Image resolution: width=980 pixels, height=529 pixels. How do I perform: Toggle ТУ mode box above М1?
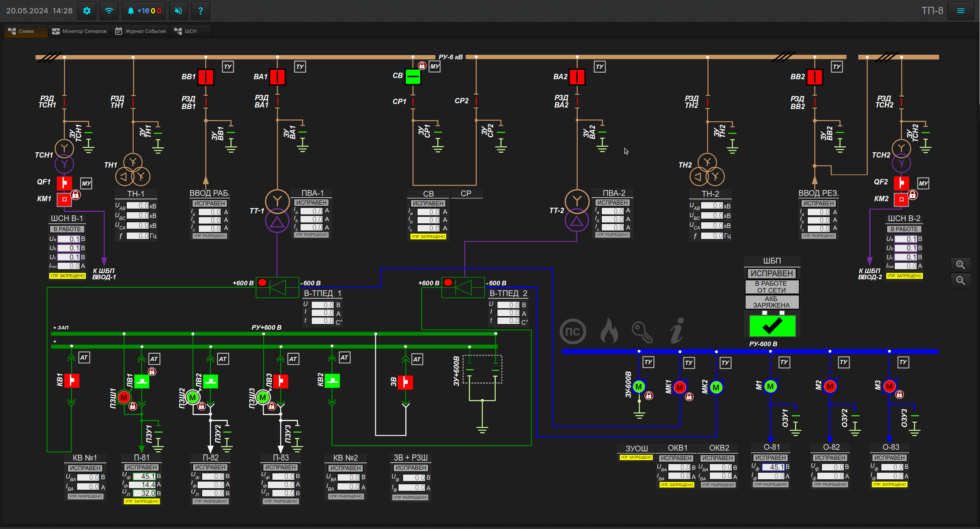pos(784,362)
